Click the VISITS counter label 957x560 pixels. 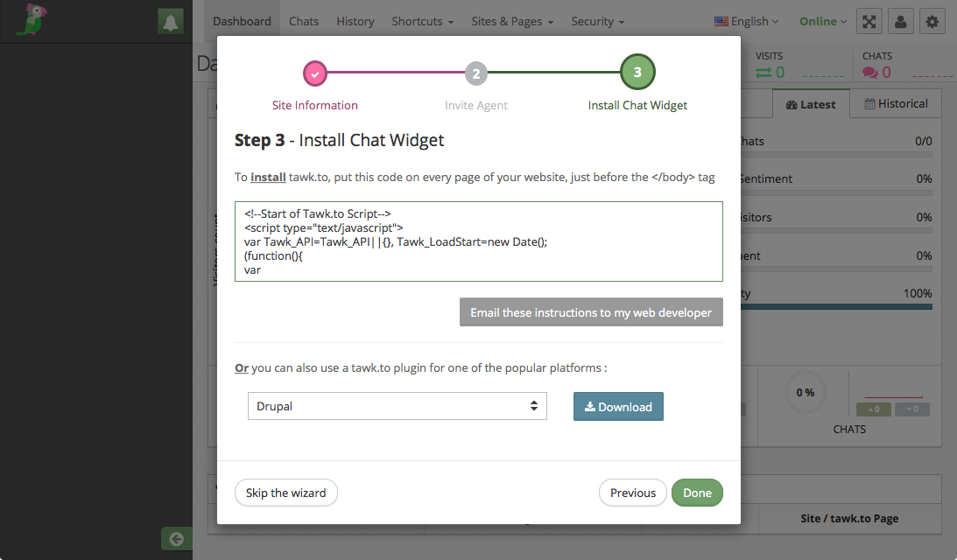769,55
